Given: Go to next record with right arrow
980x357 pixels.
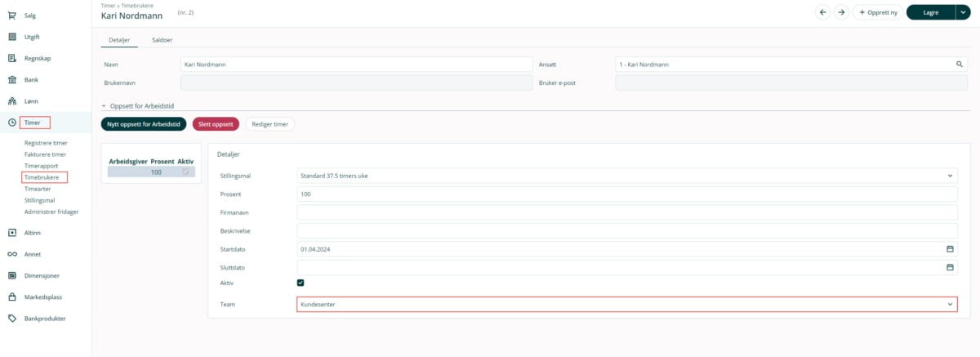Looking at the screenshot, I should coord(840,13).
